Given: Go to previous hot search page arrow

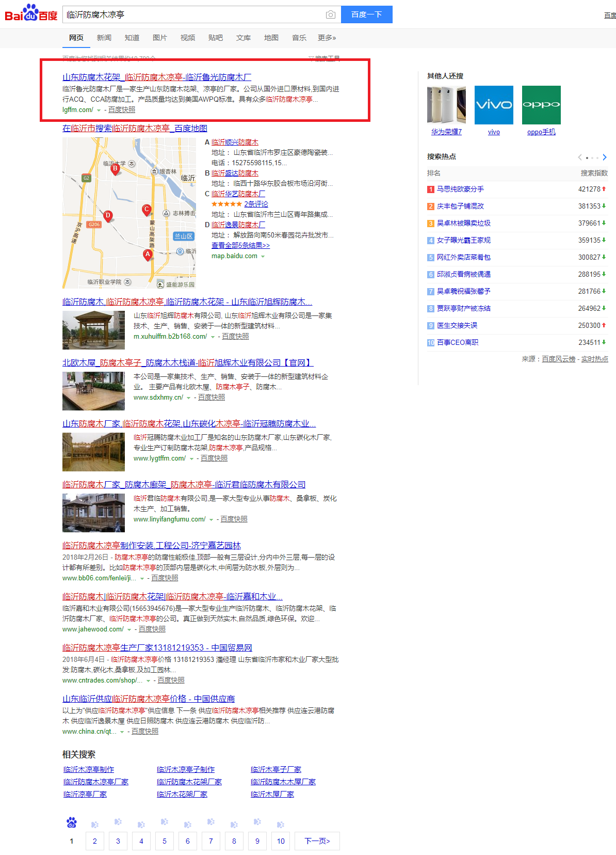Looking at the screenshot, I should pos(580,157).
